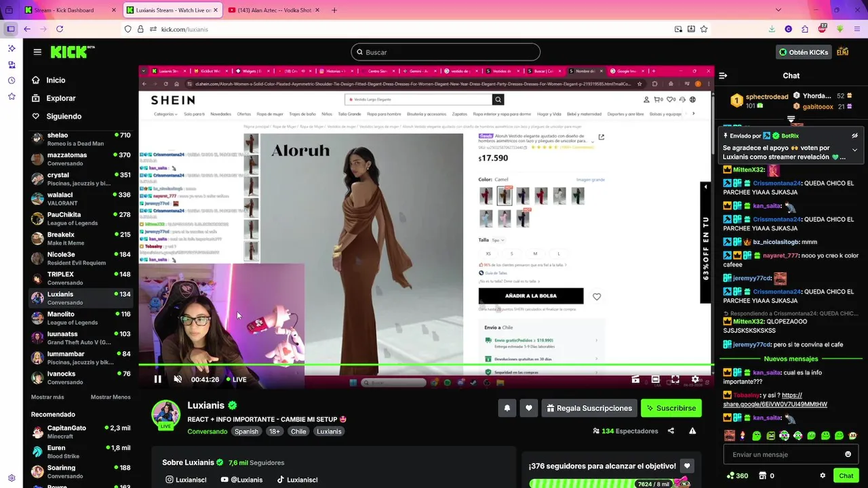Open @Luxianis YouTube link
Image resolution: width=868 pixels, height=488 pixels.
pos(241,480)
